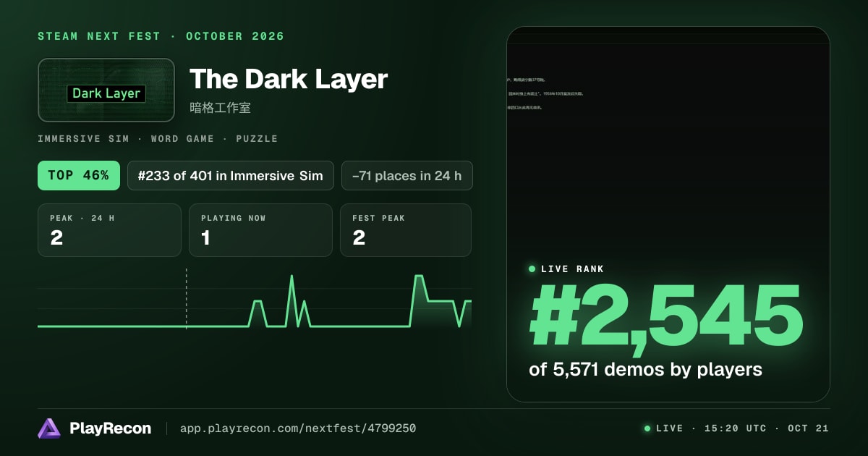
Task: Click the green LIVE RANK indicator dot
Action: pyautogui.click(x=532, y=269)
